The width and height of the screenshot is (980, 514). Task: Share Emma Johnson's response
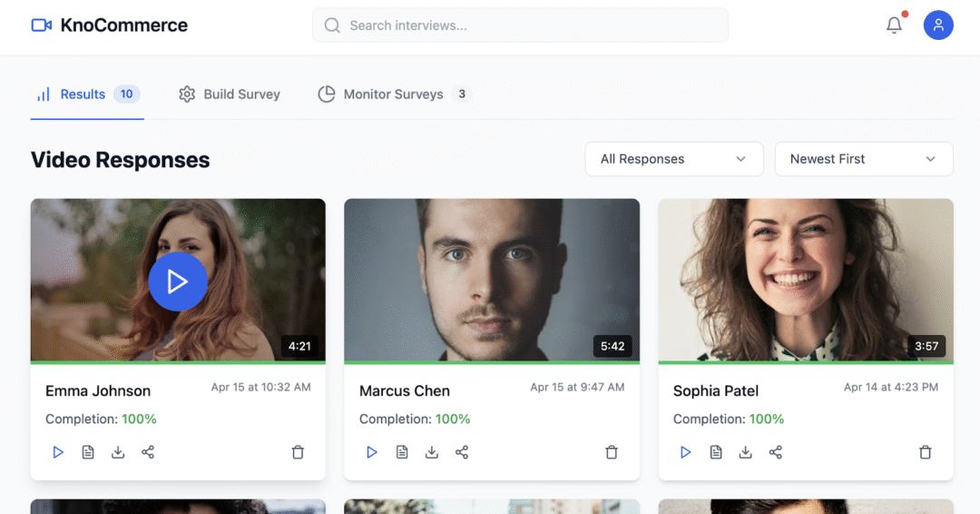[x=148, y=452]
